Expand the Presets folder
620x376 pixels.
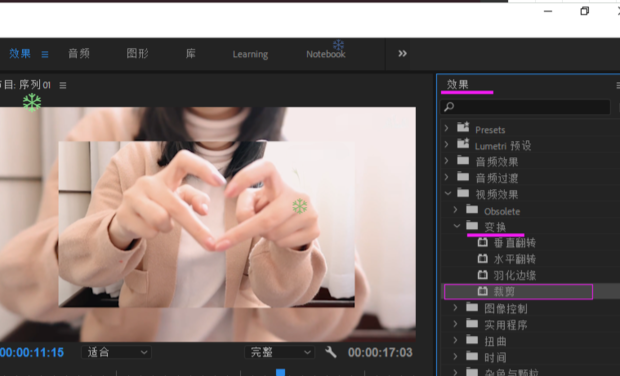coord(446,128)
